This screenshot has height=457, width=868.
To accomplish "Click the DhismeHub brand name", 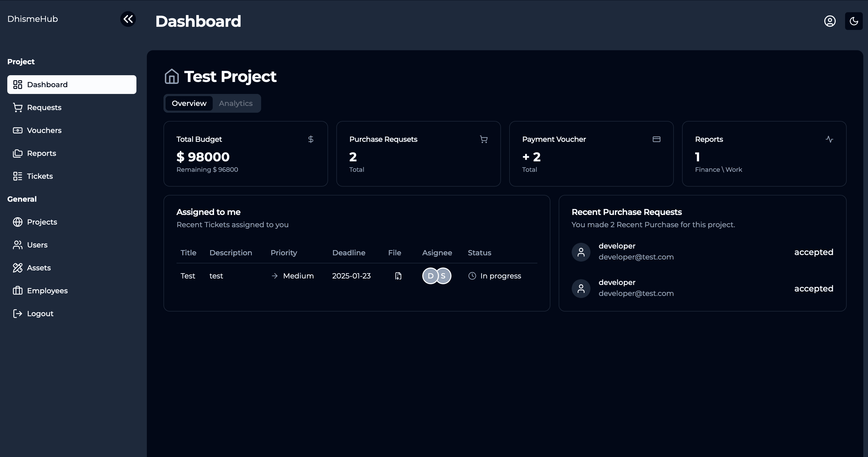I will point(33,19).
